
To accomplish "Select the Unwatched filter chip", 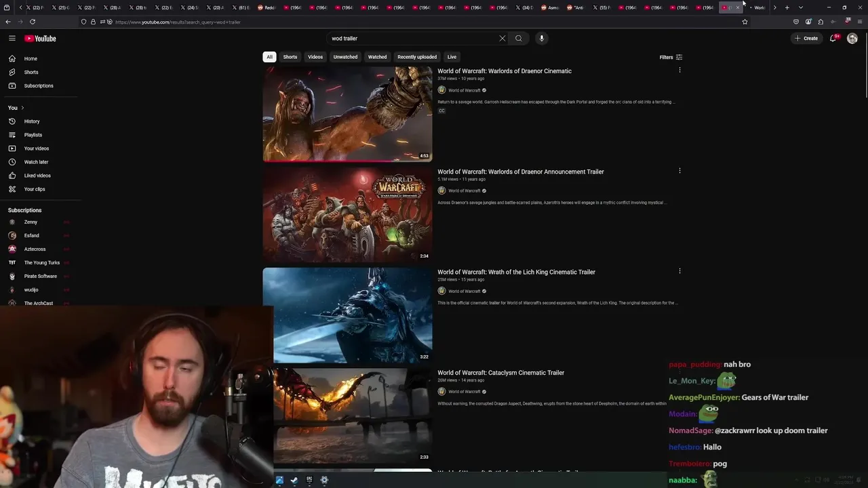I will point(345,57).
